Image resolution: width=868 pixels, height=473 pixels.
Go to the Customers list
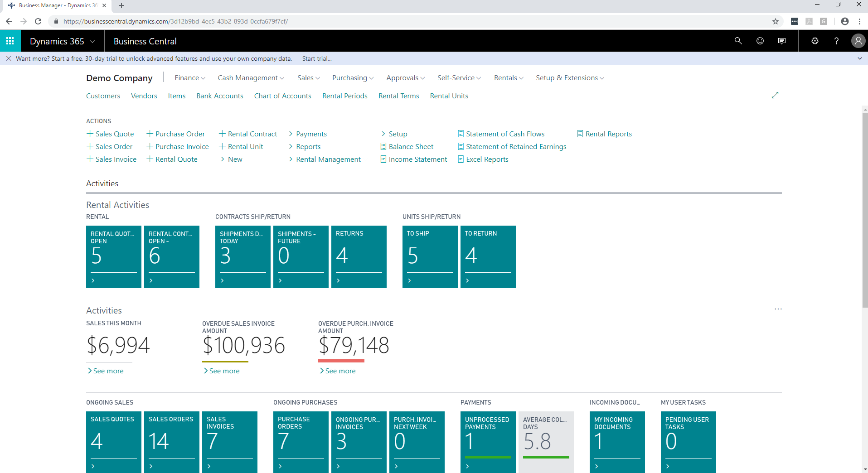coord(103,96)
